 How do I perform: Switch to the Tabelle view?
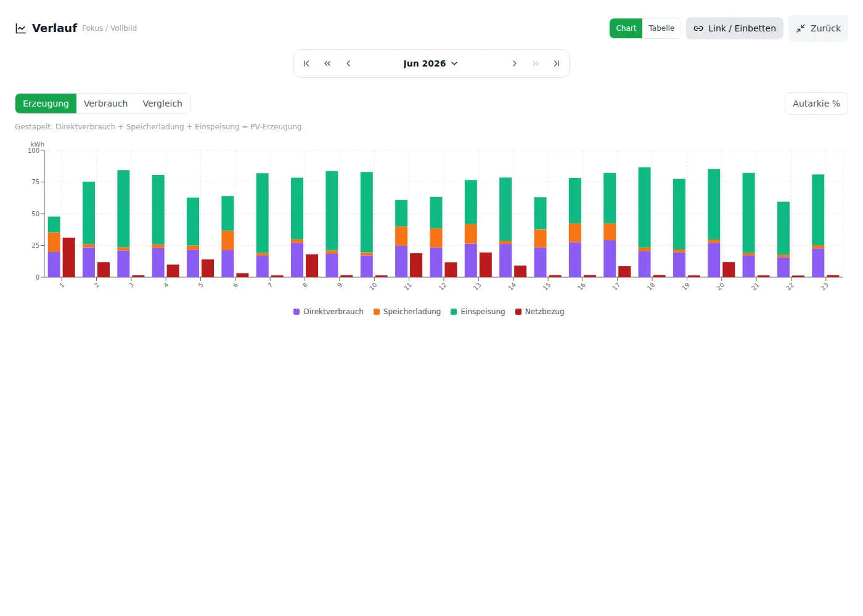click(x=661, y=28)
